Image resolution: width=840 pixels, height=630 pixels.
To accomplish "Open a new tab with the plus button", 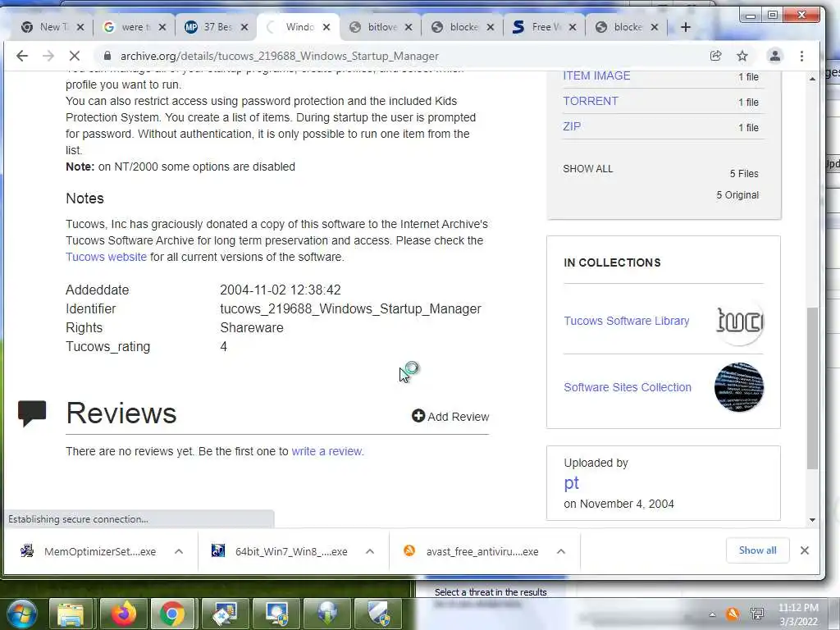I will pyautogui.click(x=685, y=27).
